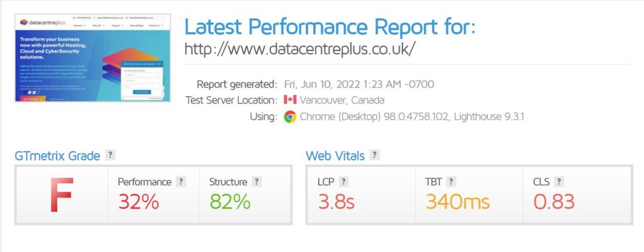Click the datacentreplus.co.uk URL
This screenshot has height=252, width=644.
pos(300,49)
